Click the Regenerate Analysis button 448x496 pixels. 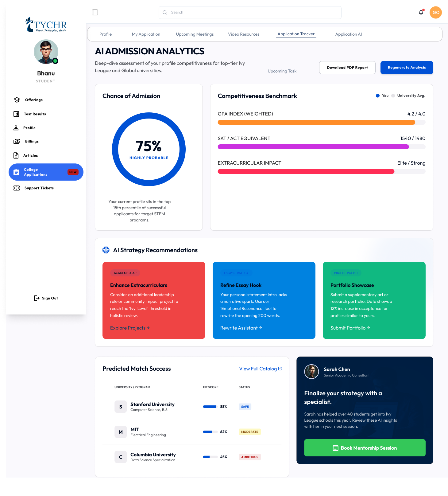(x=407, y=68)
